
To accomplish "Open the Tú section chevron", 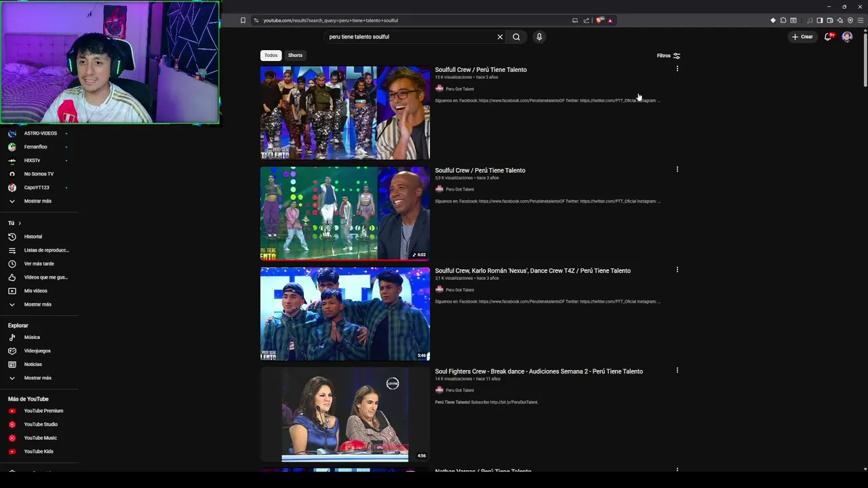I will (x=20, y=223).
